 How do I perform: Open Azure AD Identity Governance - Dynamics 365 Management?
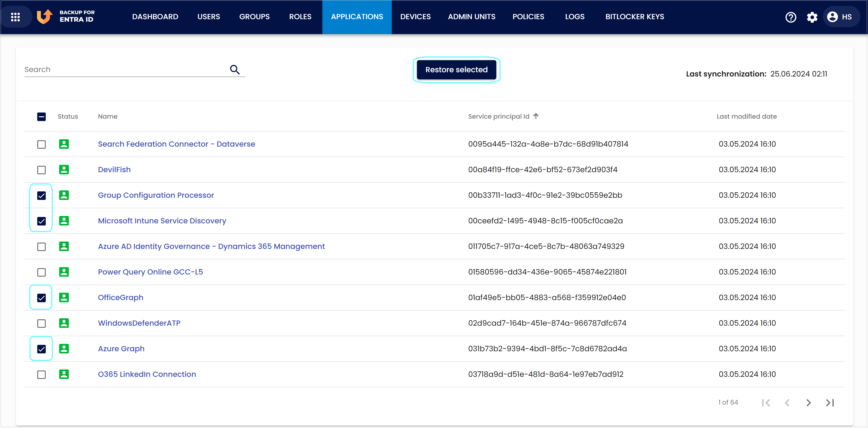click(x=211, y=247)
